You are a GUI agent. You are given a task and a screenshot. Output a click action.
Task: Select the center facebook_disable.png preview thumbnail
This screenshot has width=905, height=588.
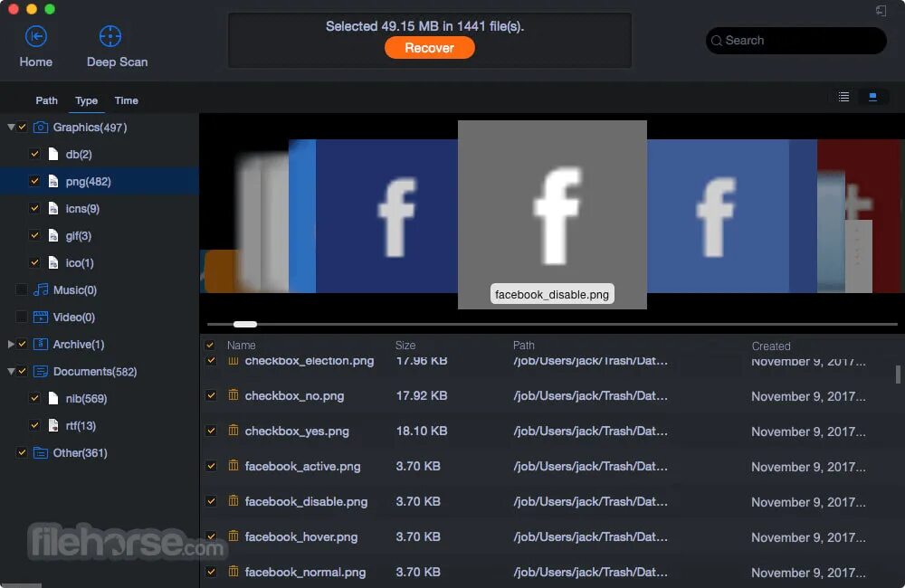click(552, 214)
